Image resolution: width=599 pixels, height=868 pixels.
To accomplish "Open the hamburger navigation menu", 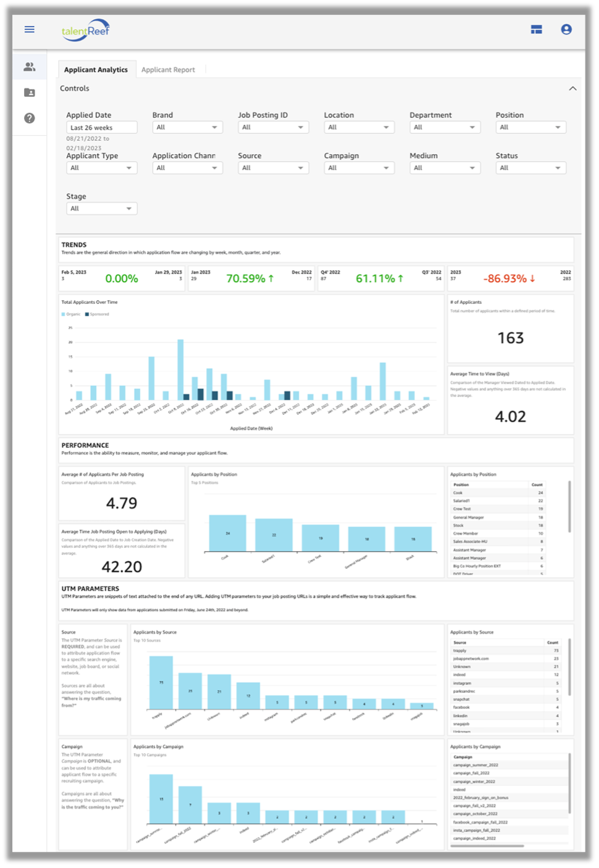I will [28, 29].
